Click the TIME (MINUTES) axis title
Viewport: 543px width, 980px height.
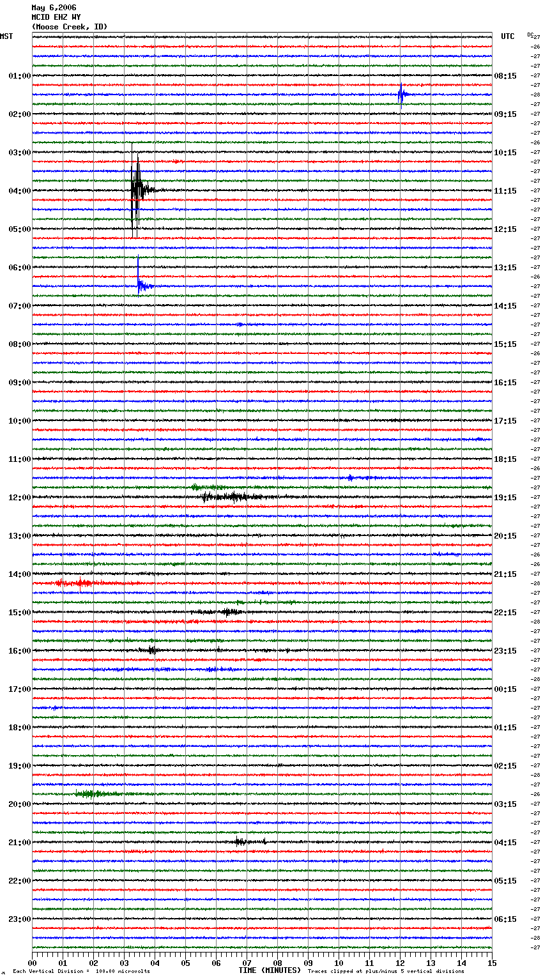[x=270, y=970]
